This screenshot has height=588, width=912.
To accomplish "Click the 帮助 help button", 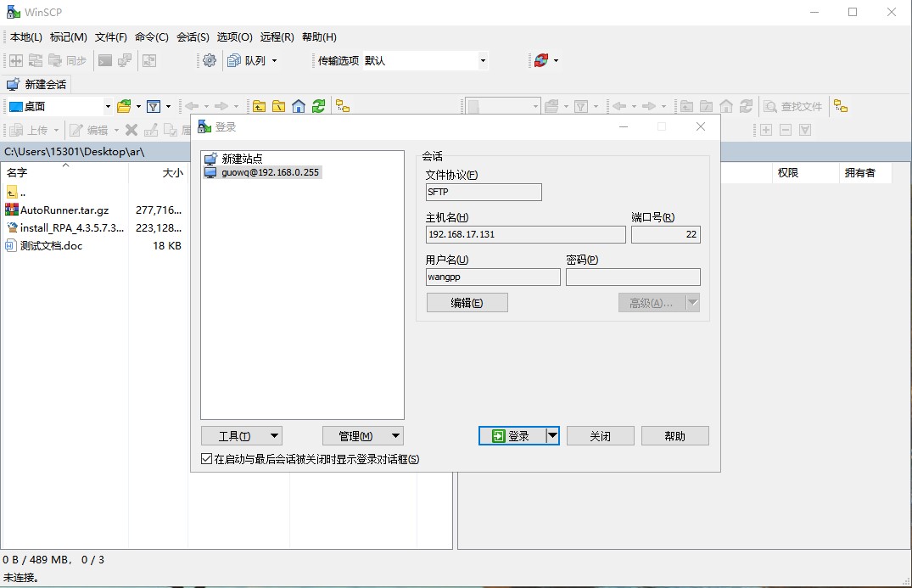I will pyautogui.click(x=674, y=435).
